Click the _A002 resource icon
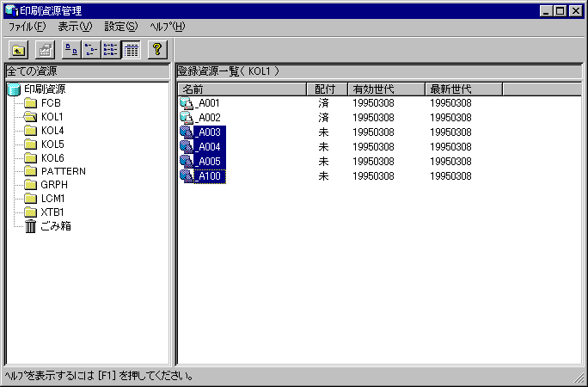 pos(187,118)
